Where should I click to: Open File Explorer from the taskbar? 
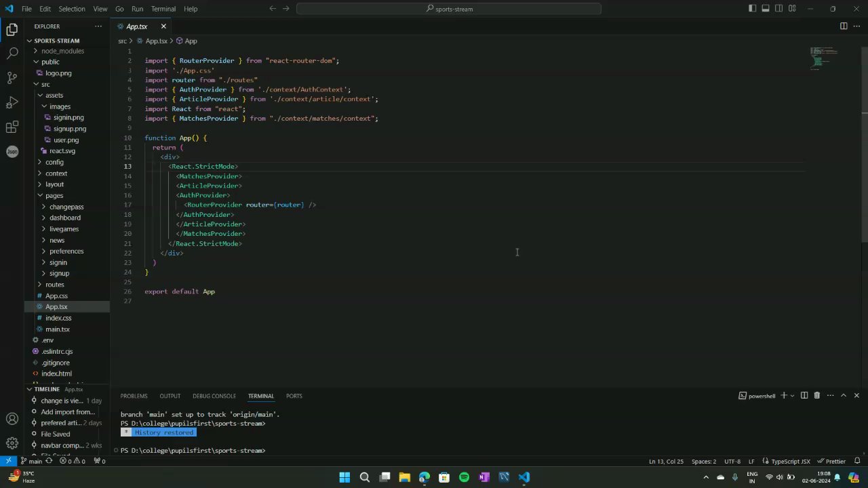405,477
